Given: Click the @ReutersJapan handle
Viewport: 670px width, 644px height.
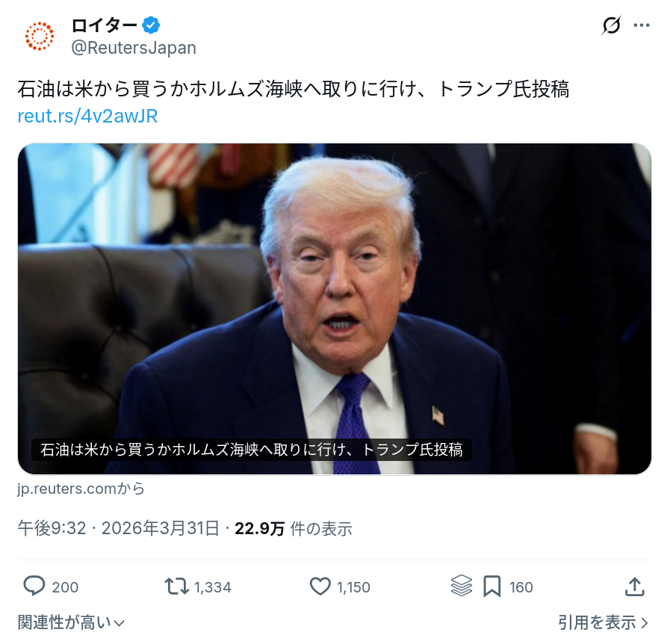Looking at the screenshot, I should point(133,48).
